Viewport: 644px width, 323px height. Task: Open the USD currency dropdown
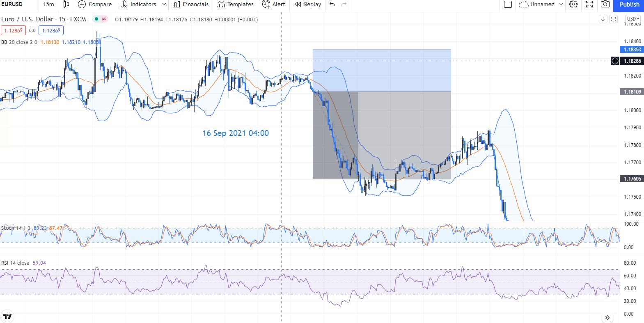pyautogui.click(x=633, y=19)
